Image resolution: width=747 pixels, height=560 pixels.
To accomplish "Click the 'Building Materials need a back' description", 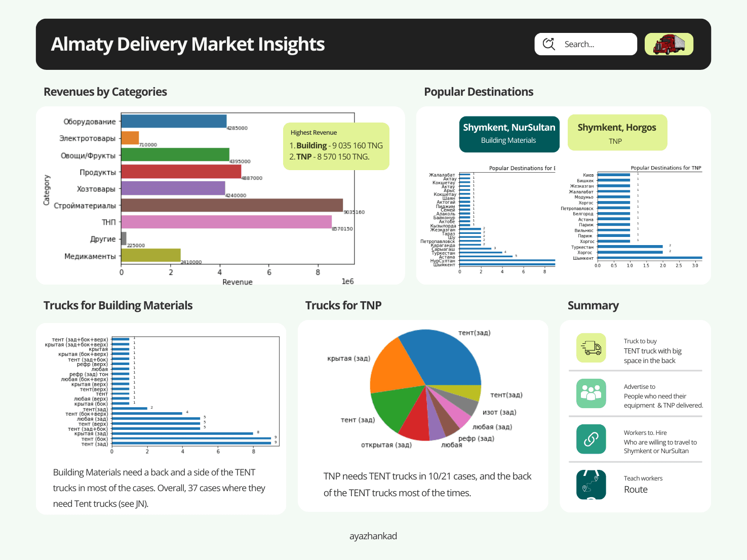I will [x=159, y=488].
